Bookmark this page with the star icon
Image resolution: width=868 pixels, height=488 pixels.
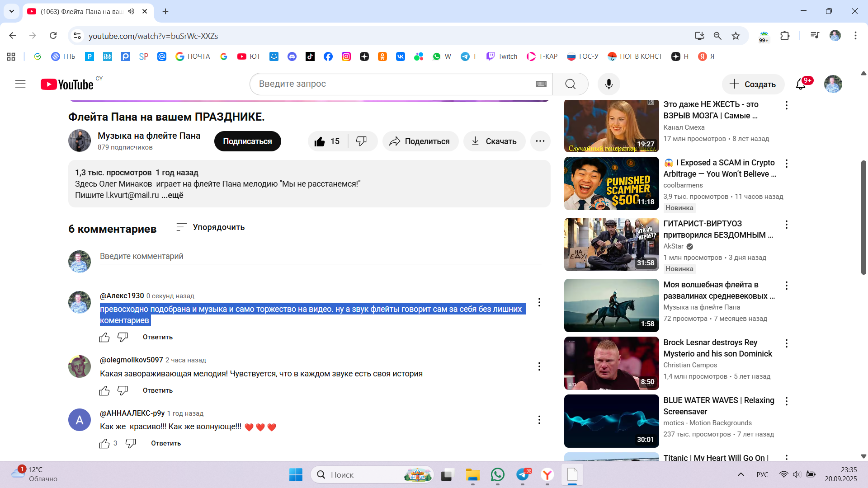coord(736,36)
